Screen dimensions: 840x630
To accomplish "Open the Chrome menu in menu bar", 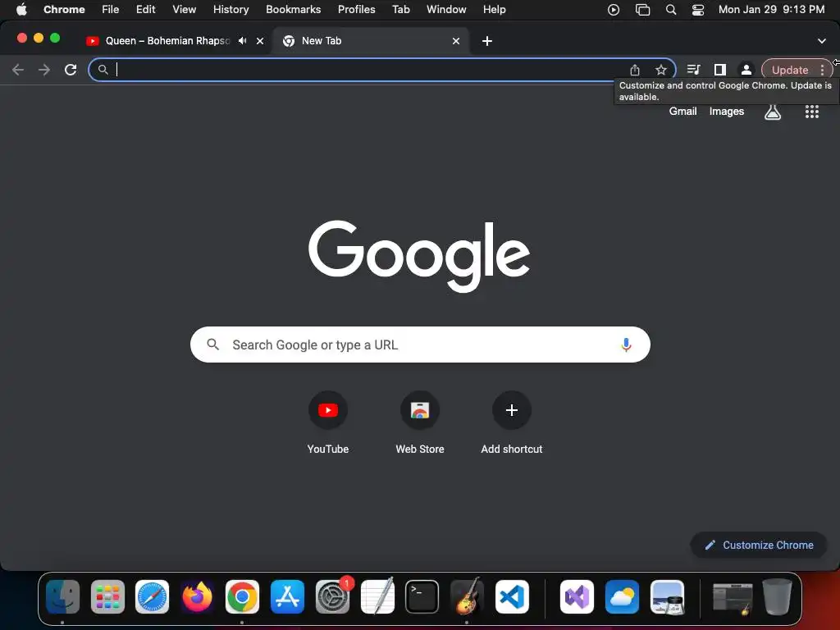I will point(64,10).
